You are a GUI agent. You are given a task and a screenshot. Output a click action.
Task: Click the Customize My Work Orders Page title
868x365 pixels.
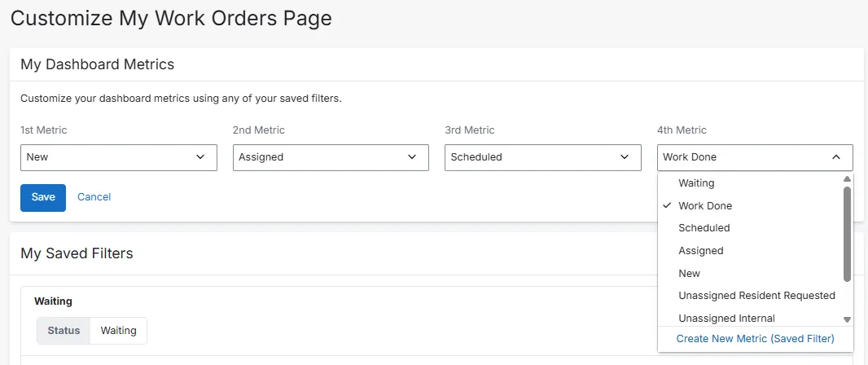pos(172,18)
